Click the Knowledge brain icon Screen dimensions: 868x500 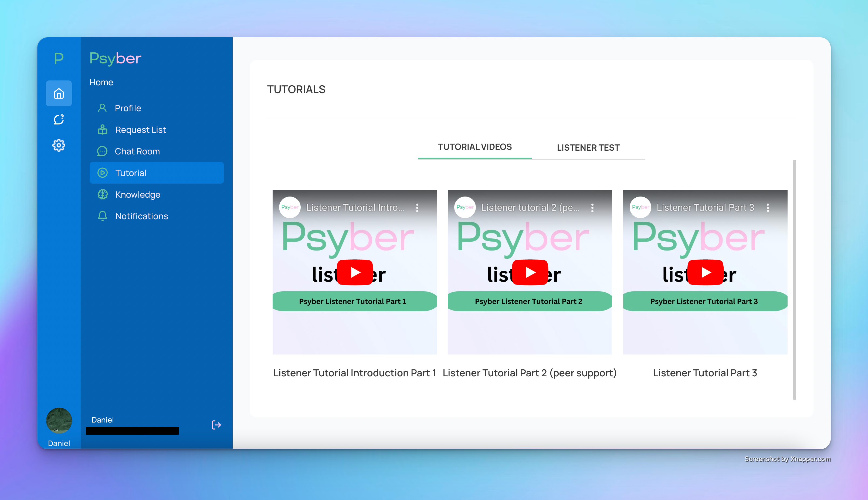(102, 194)
